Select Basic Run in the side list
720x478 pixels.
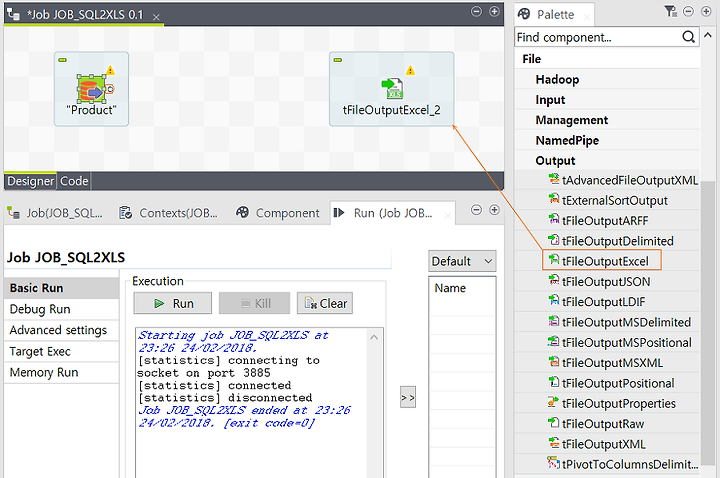[62, 288]
